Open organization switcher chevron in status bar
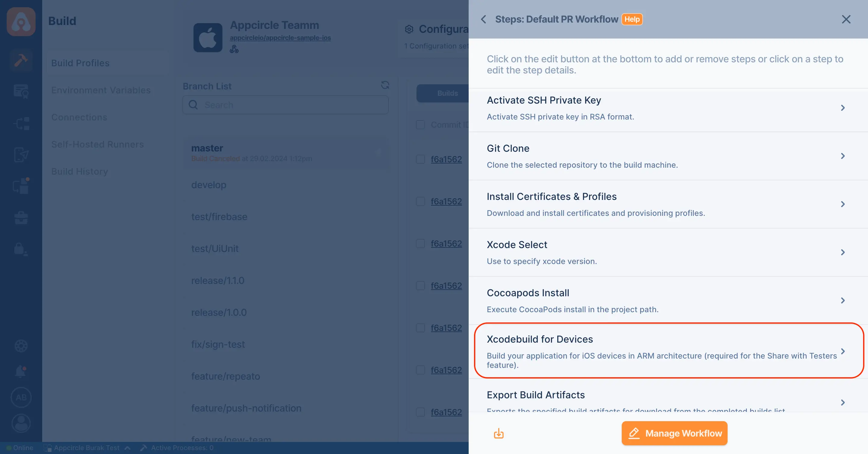 click(127, 448)
